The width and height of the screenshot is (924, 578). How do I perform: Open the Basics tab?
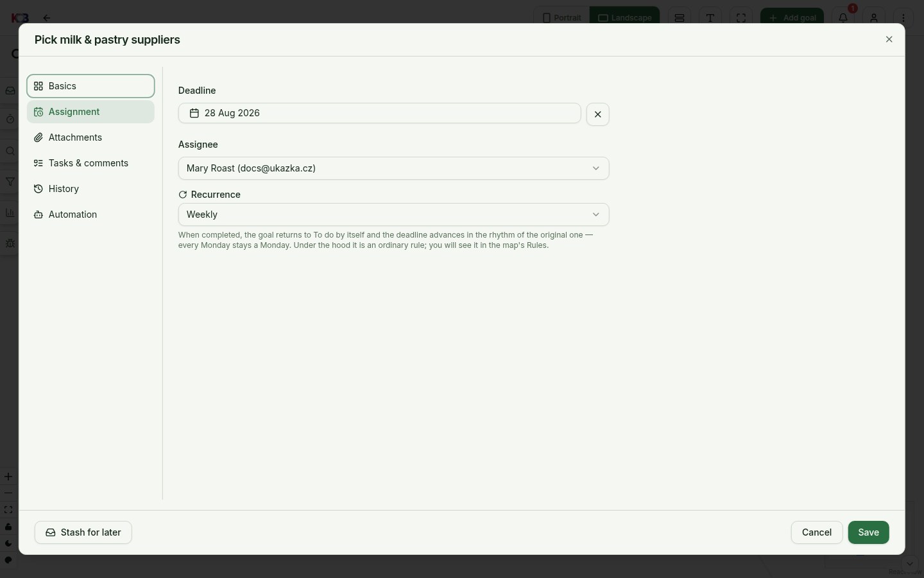90,86
